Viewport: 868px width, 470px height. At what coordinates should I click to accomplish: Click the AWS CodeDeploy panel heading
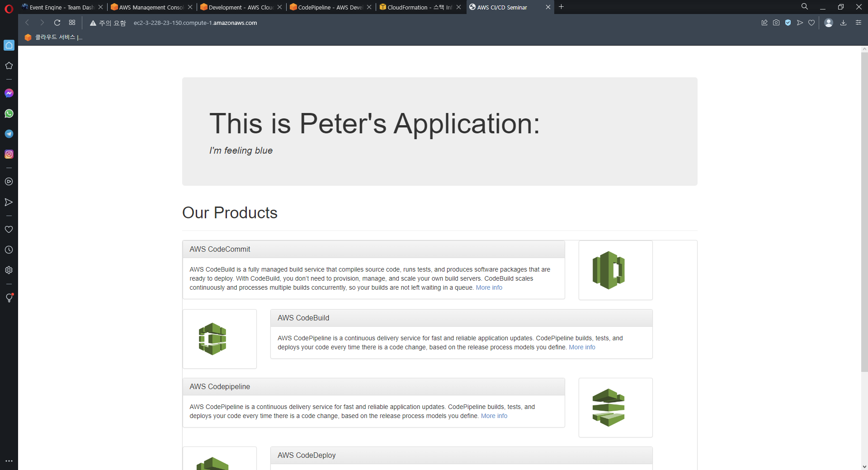click(461, 455)
